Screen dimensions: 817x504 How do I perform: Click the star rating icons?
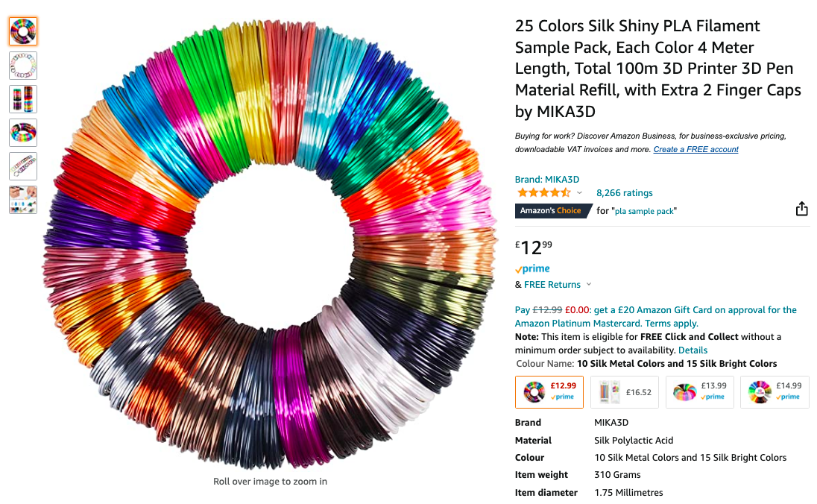[543, 193]
